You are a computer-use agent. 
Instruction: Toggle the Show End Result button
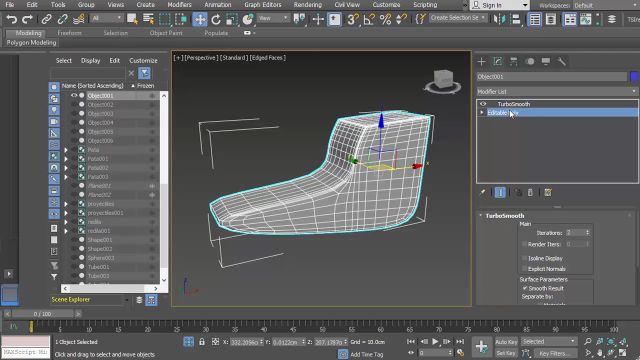(500, 192)
